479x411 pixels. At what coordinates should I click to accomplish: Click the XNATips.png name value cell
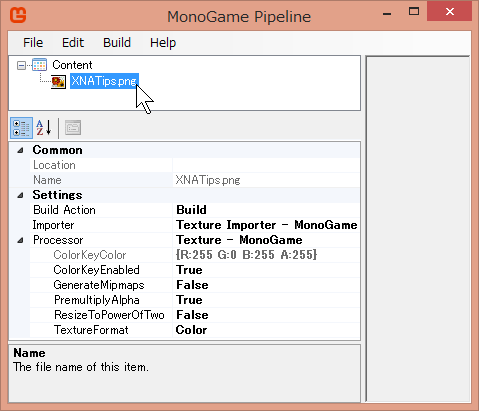tap(266, 180)
